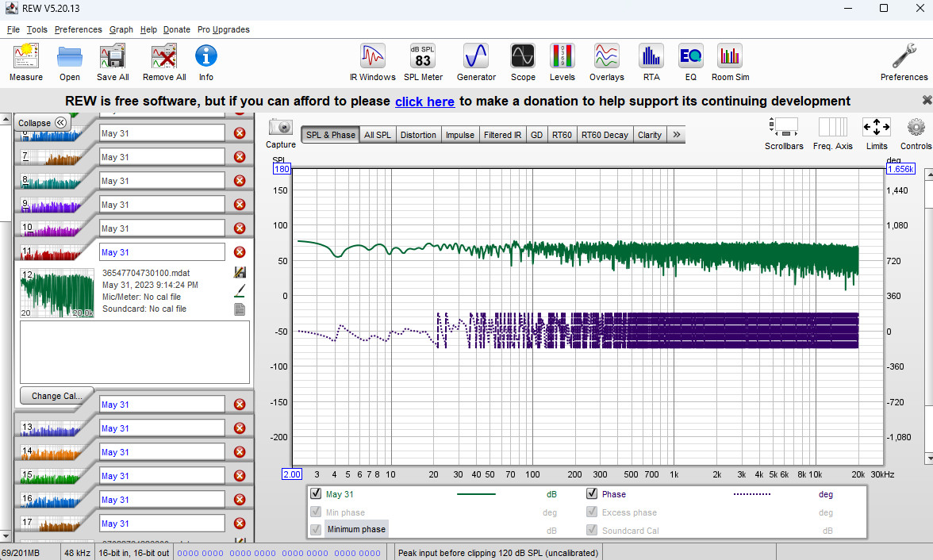Image resolution: width=933 pixels, height=560 pixels.
Task: Show more graph tabs with » arrow
Action: pyautogui.click(x=676, y=135)
